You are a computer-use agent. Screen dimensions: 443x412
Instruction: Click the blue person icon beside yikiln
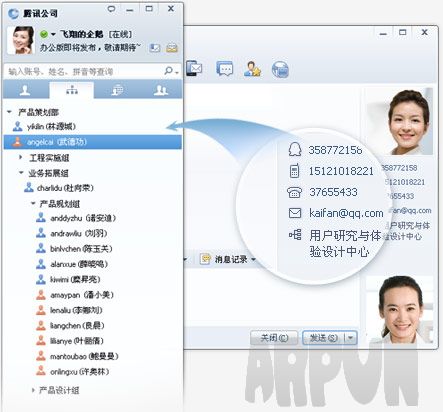click(17, 126)
